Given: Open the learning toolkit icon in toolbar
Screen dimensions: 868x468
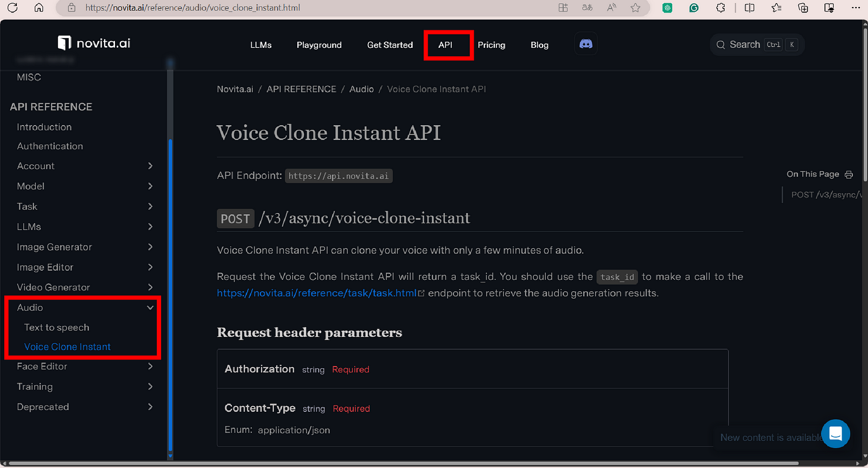Looking at the screenshot, I should pyautogui.click(x=829, y=8).
